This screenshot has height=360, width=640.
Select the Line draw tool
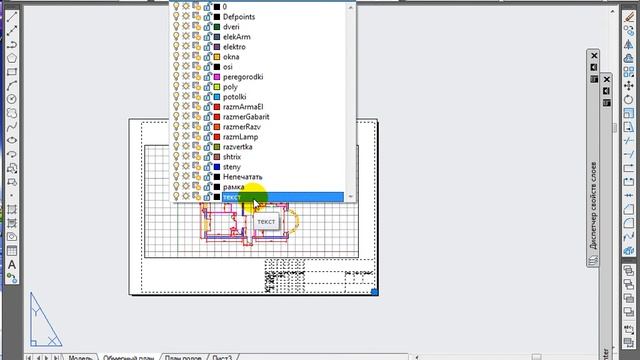pyautogui.click(x=11, y=16)
